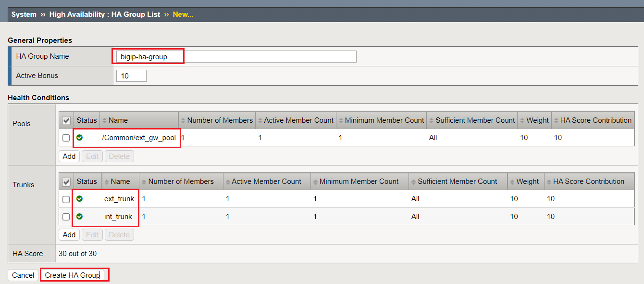This screenshot has width=644, height=284.
Task: Click the Active Bonus value field
Action: 131,76
